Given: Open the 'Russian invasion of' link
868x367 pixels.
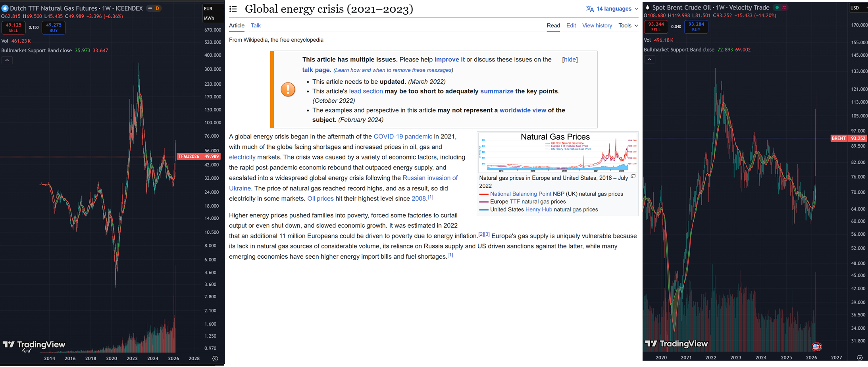Looking at the screenshot, I should coord(430,178).
